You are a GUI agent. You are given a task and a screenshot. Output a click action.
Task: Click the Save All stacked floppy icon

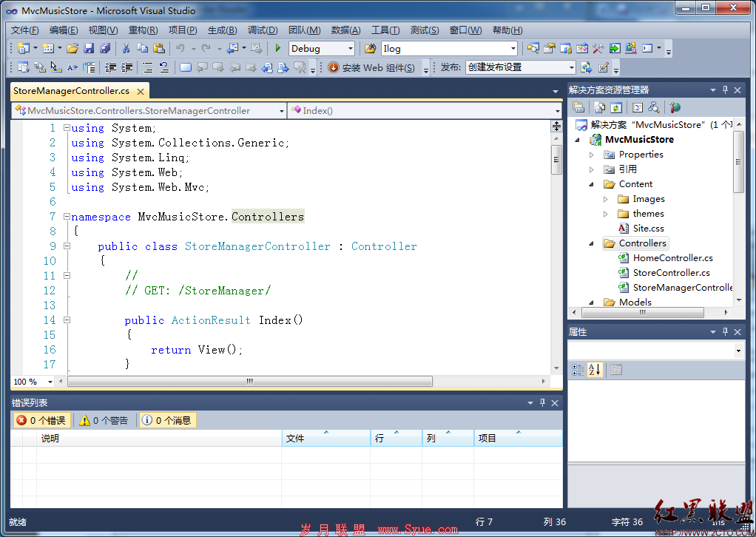(x=105, y=48)
